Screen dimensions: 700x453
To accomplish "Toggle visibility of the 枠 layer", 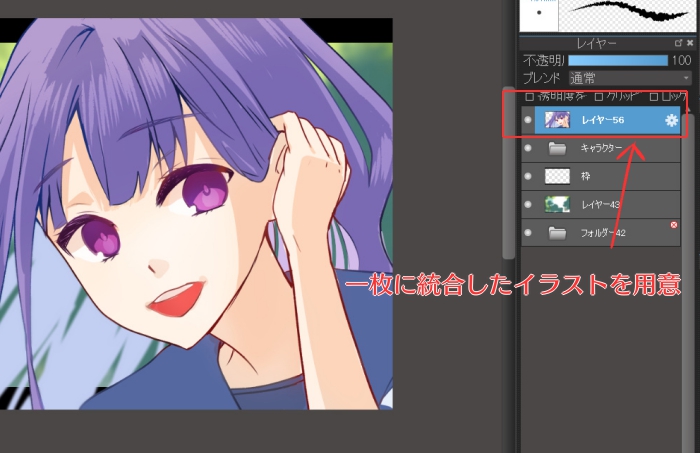I will click(528, 176).
